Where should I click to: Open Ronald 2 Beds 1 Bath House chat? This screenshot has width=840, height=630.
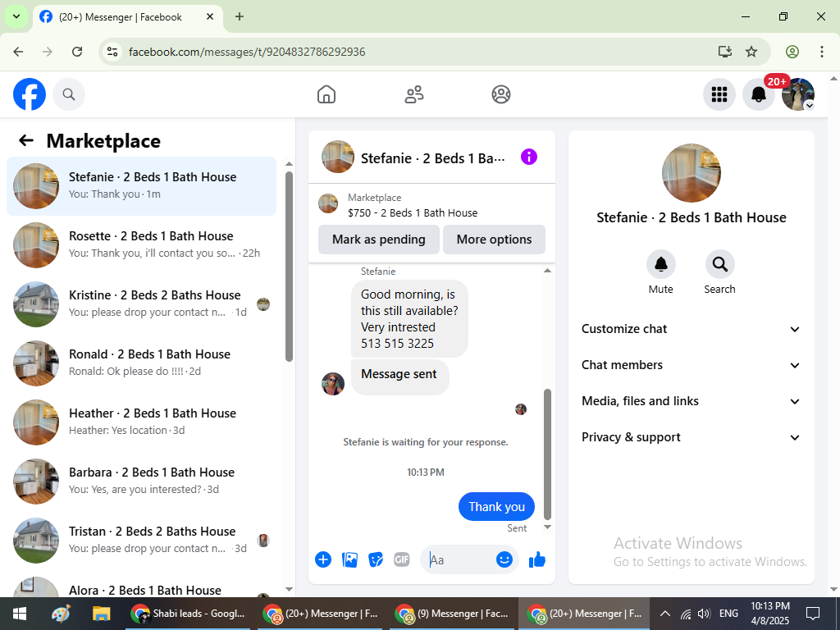[x=141, y=363]
